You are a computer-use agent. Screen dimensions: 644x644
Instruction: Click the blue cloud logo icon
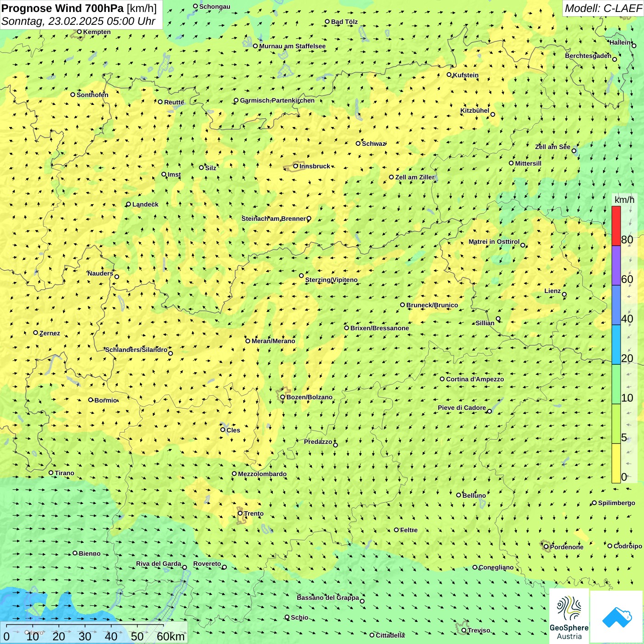click(617, 617)
